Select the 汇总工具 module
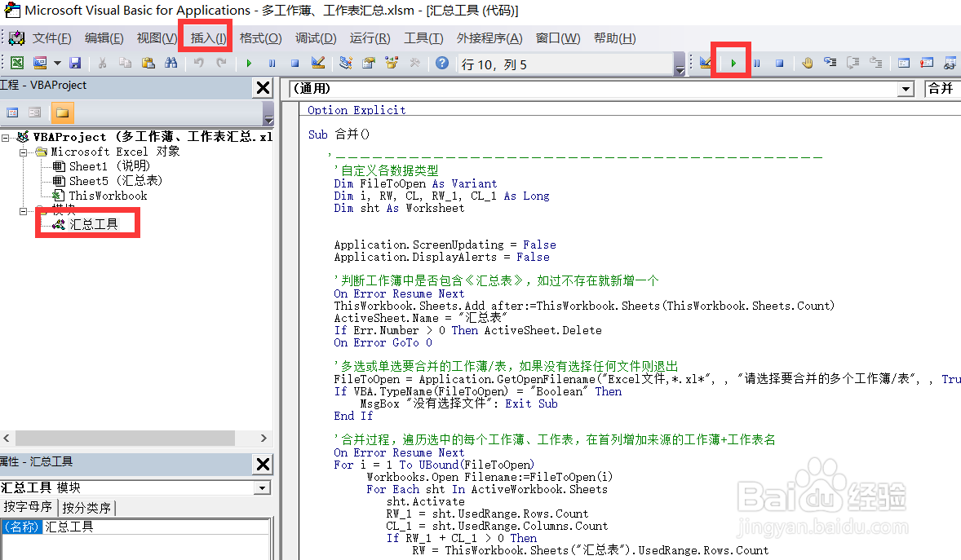The width and height of the screenshot is (961, 560). coord(86,224)
